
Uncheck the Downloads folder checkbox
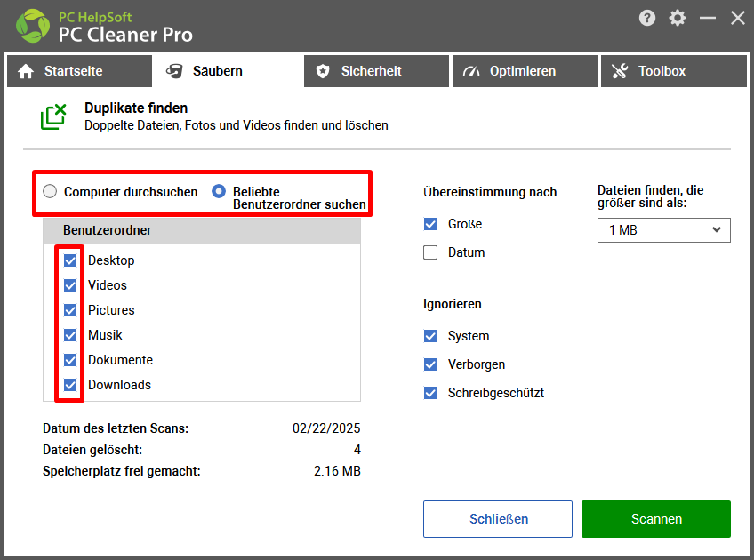click(70, 385)
